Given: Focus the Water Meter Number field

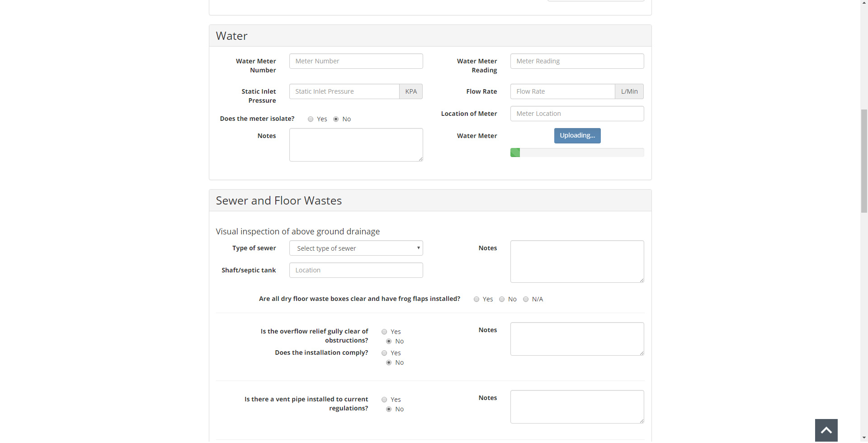Looking at the screenshot, I should pyautogui.click(x=356, y=62).
